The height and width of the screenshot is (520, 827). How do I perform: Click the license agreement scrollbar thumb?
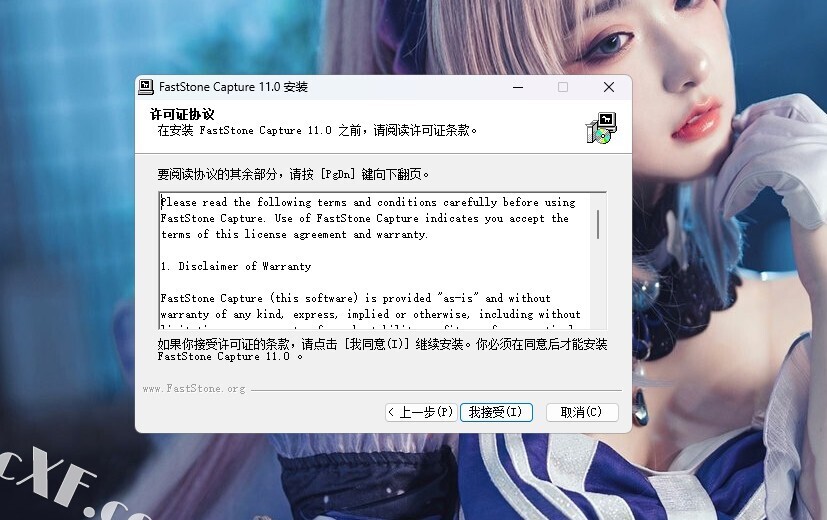[598, 224]
